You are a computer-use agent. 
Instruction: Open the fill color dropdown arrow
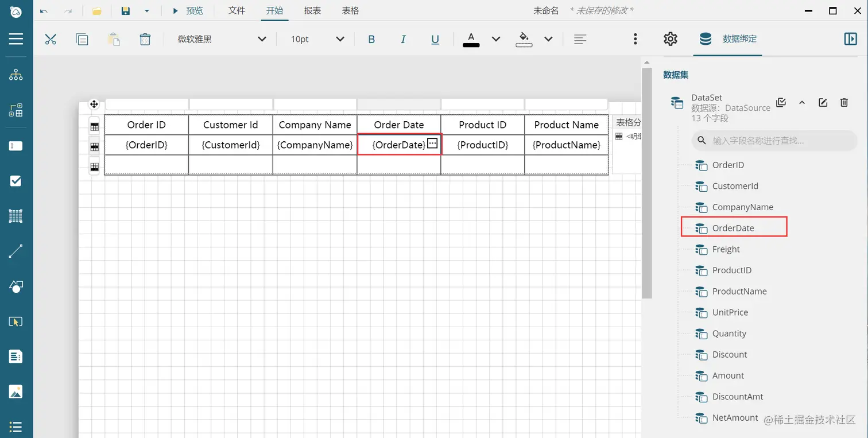[x=548, y=39]
